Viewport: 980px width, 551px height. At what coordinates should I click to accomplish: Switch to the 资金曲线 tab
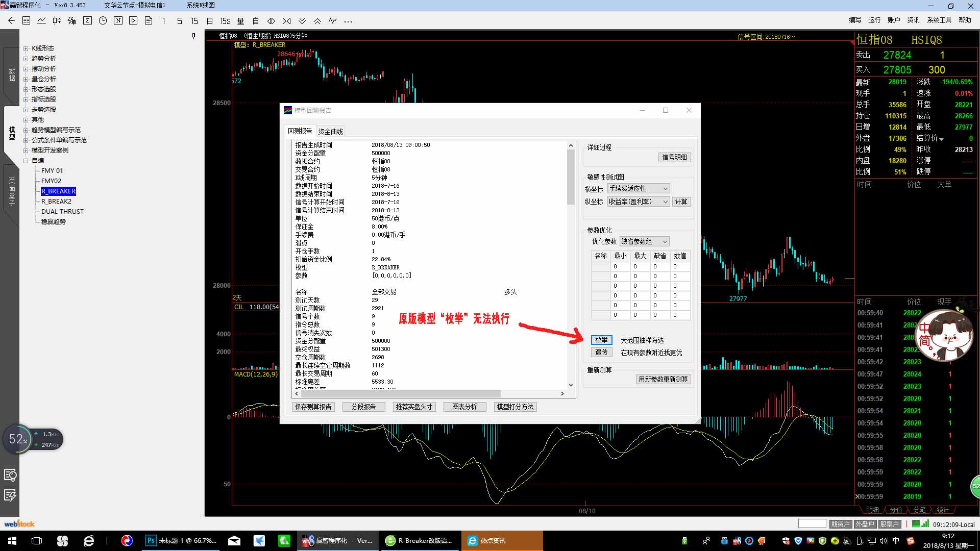(330, 132)
